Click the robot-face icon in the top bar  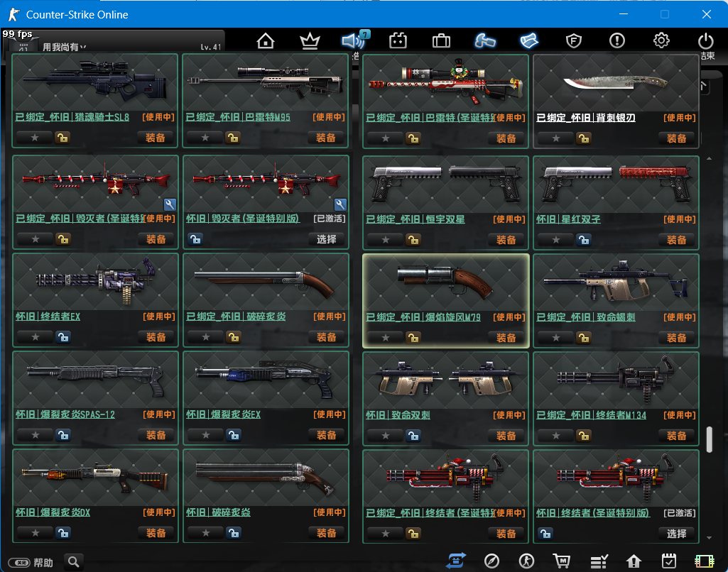[398, 41]
